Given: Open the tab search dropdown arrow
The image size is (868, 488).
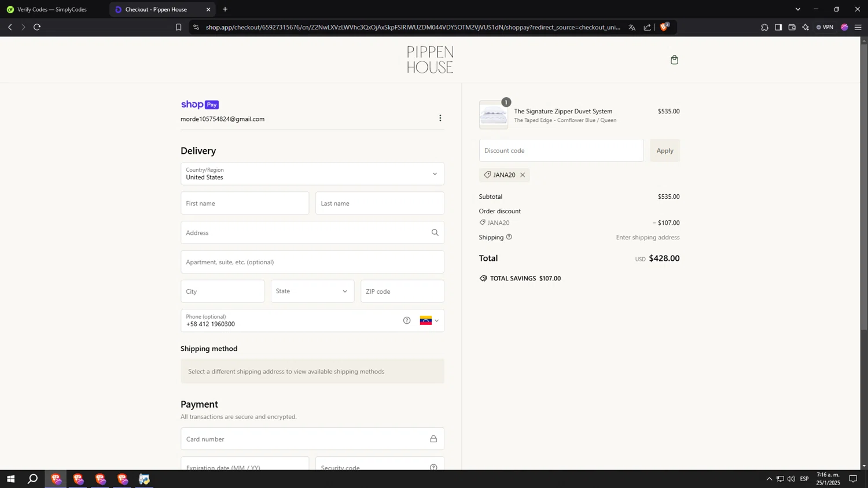Looking at the screenshot, I should (798, 9).
